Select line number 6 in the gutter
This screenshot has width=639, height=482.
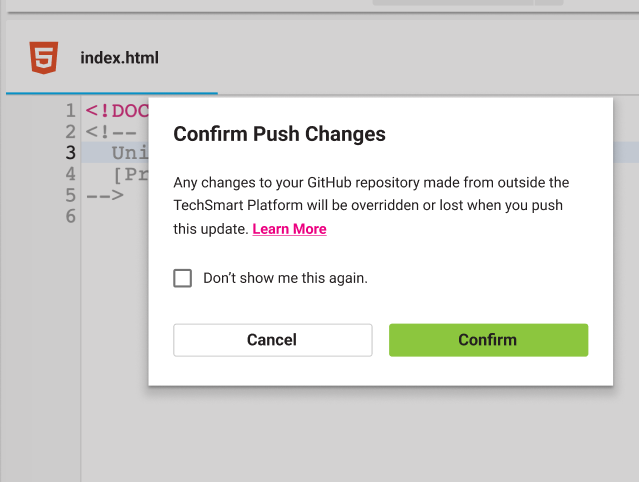[71, 216]
